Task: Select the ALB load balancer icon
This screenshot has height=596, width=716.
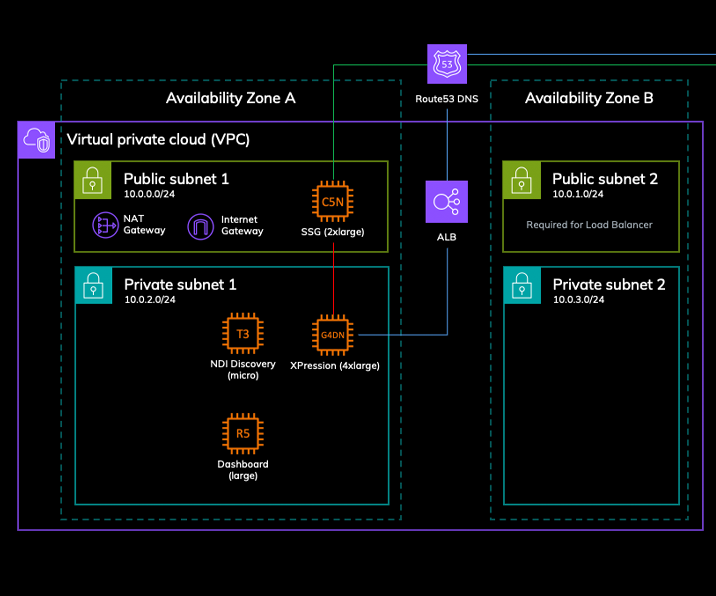Action: pyautogui.click(x=446, y=201)
